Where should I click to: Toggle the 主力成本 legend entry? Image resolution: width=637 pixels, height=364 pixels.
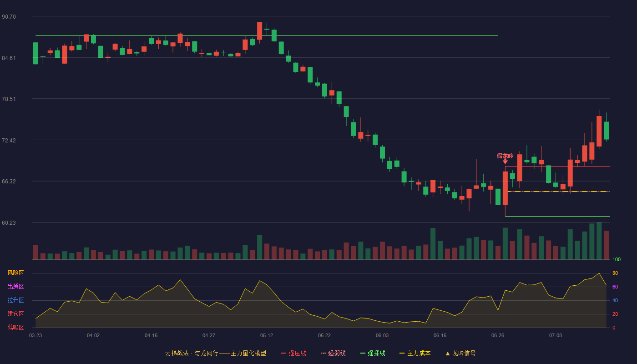coord(415,353)
